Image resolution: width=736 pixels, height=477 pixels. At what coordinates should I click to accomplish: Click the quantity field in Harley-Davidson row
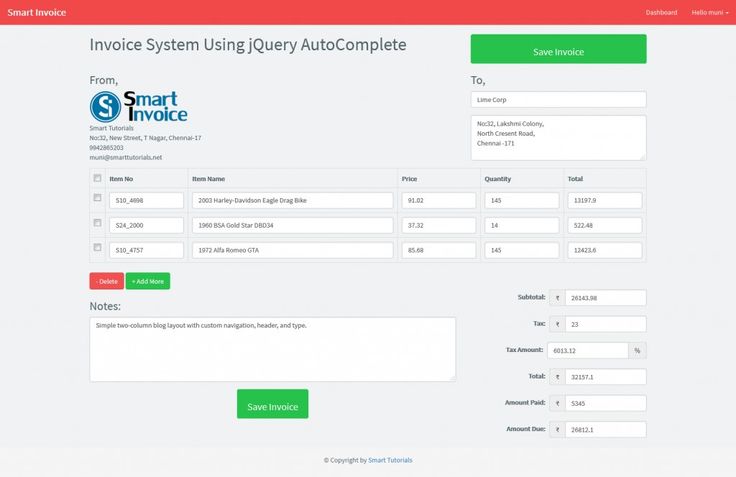point(522,200)
